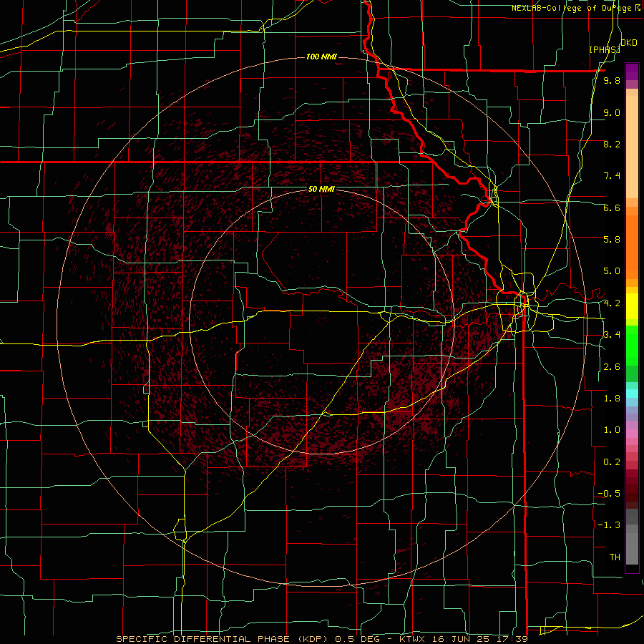Click the 1.0 scale value
Screen dimensions: 644x644
(612, 430)
